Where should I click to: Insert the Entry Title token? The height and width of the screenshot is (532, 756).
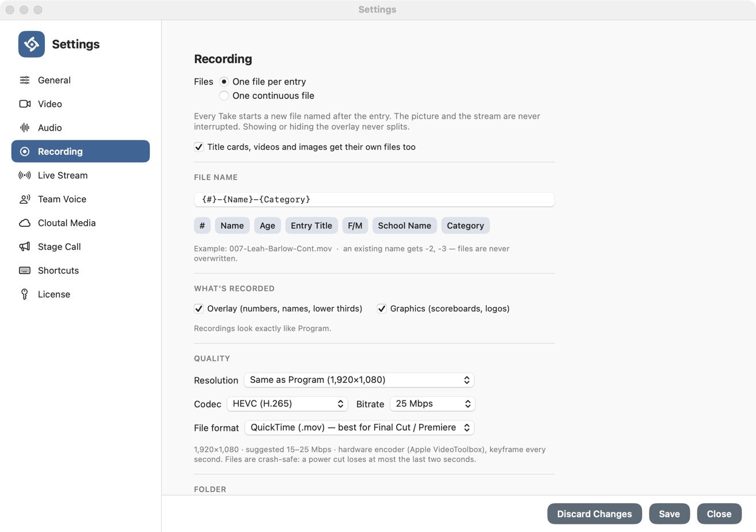(x=311, y=225)
